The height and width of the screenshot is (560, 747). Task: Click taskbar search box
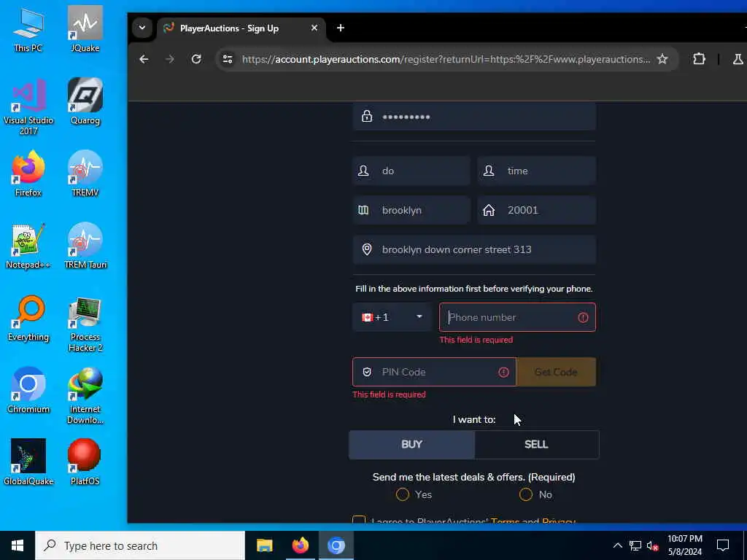pyautogui.click(x=140, y=545)
